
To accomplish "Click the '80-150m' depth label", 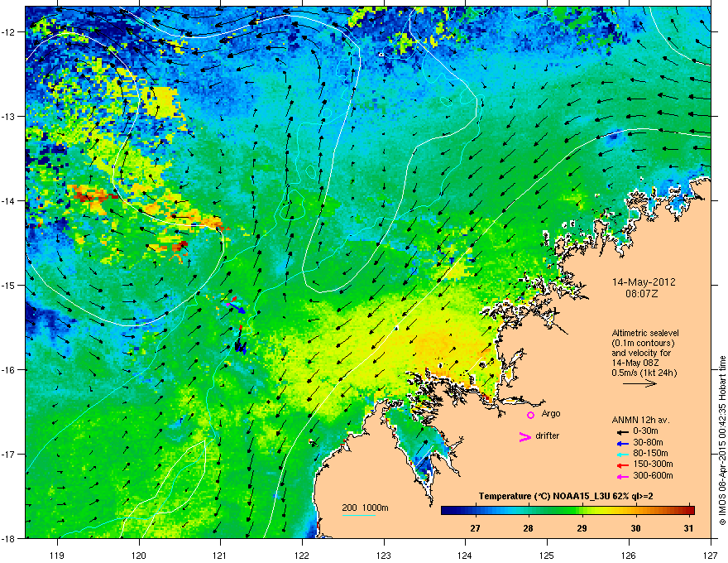I will click(650, 453).
